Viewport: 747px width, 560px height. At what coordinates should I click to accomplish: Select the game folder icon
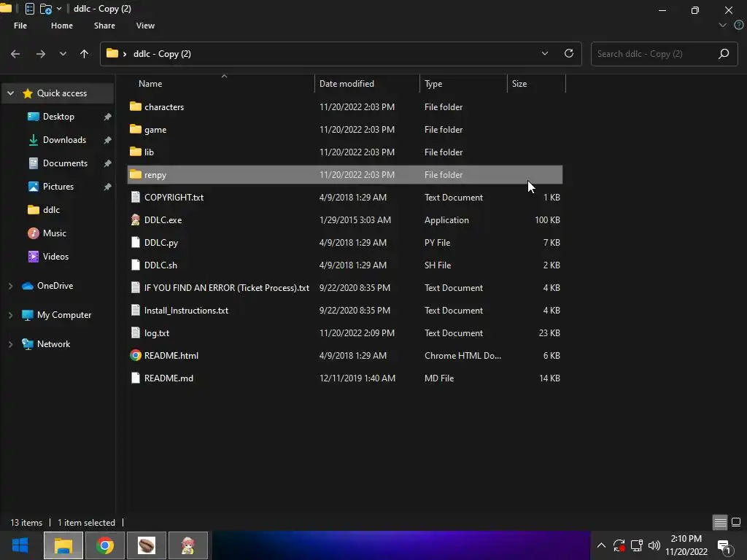pos(135,129)
